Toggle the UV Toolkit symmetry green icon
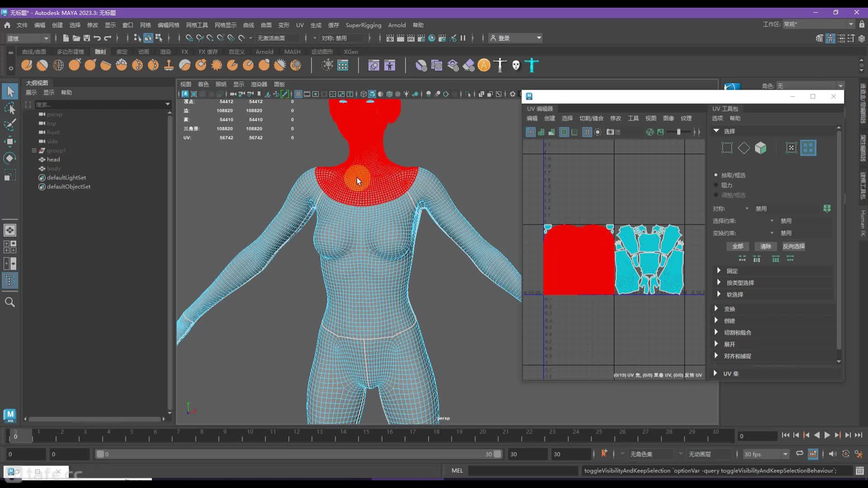 tap(827, 208)
